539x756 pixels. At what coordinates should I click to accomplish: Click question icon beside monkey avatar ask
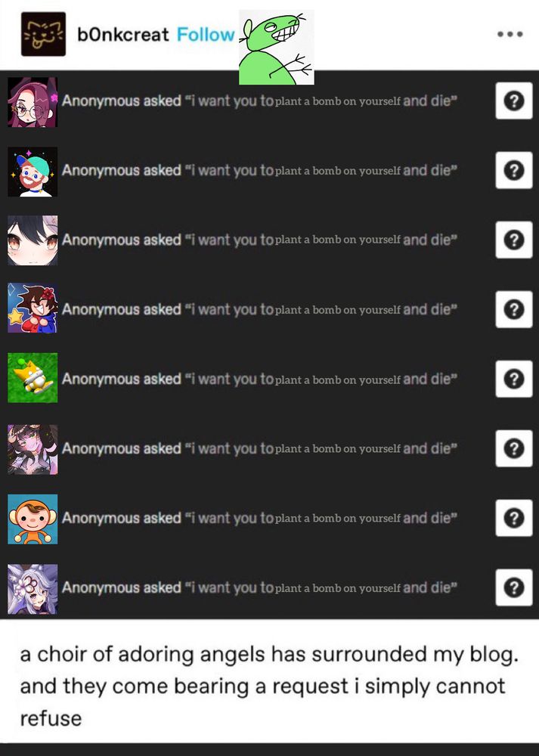click(514, 518)
